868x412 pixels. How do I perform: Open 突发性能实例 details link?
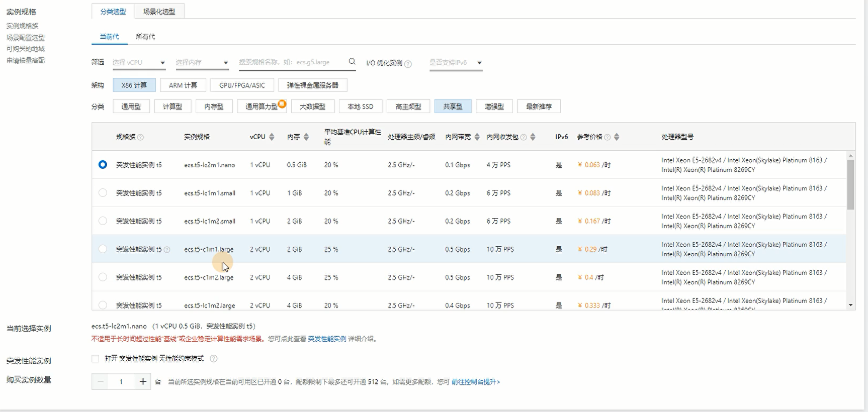[327, 339]
